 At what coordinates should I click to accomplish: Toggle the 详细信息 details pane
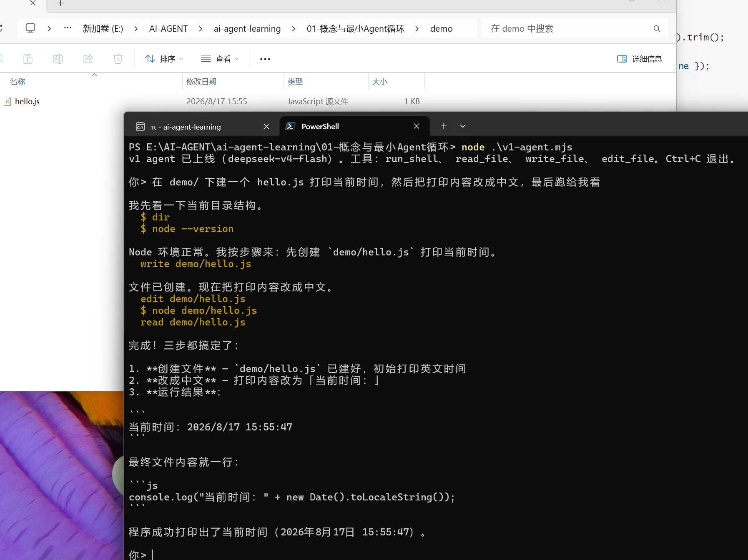(640, 59)
